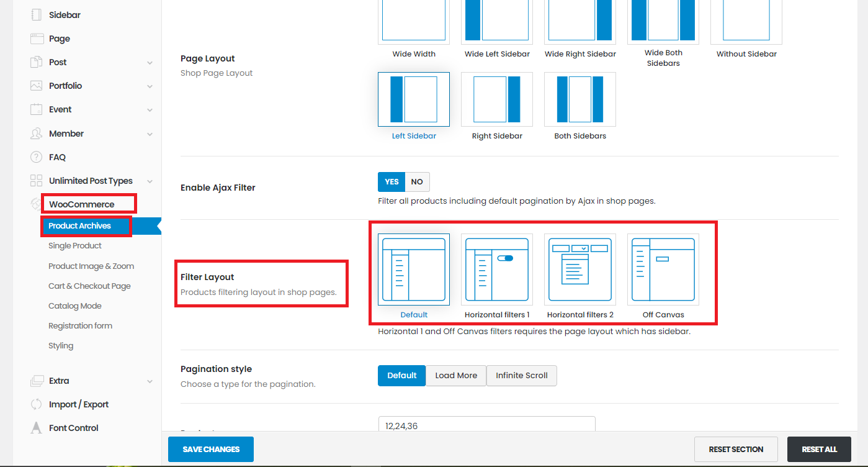The image size is (868, 467).
Task: Expand the Post submenu arrow
Action: coord(150,63)
